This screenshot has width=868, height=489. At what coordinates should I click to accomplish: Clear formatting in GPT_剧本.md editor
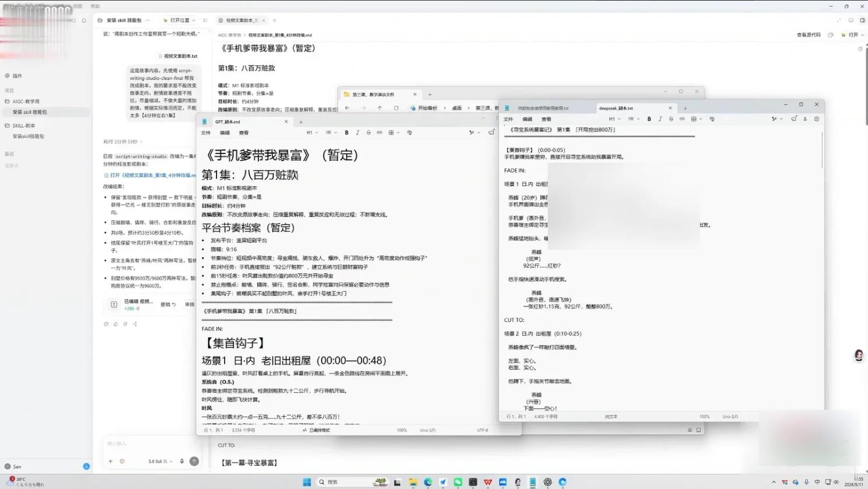[x=409, y=132]
